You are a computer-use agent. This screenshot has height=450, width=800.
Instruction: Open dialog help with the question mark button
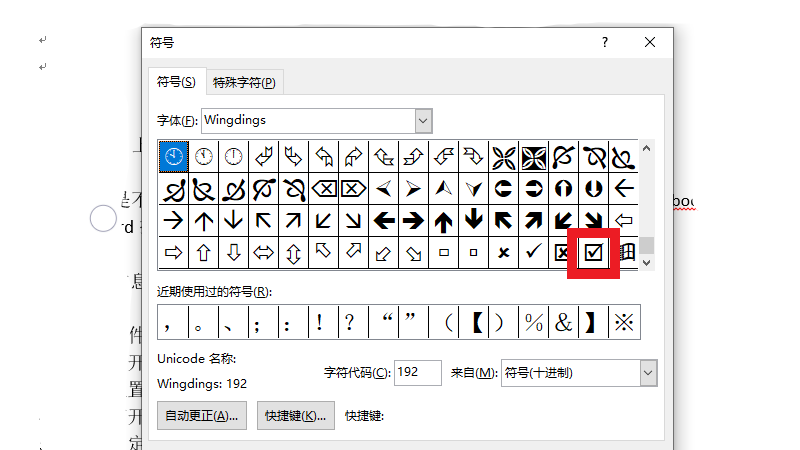point(605,42)
